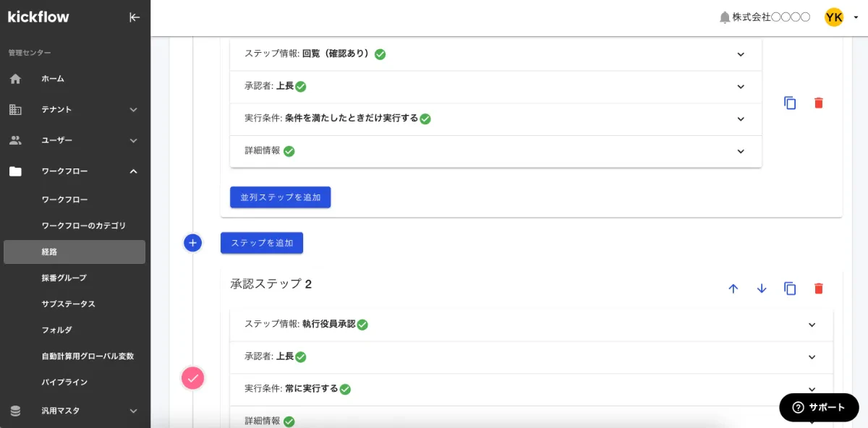The image size is (868, 428).
Task: Click the kickflow logo
Action: tap(38, 17)
